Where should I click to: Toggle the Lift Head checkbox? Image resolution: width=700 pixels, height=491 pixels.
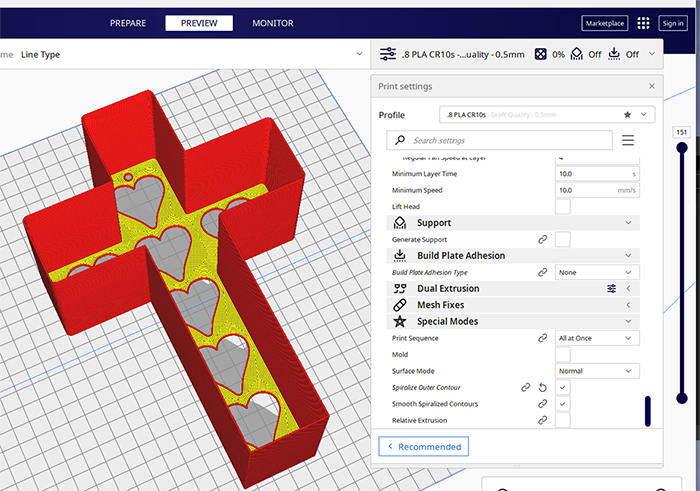[563, 206]
